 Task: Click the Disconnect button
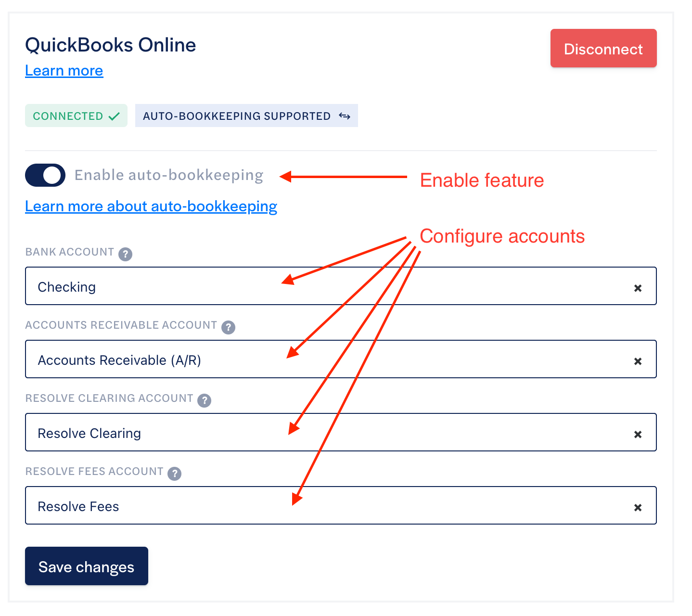603,49
